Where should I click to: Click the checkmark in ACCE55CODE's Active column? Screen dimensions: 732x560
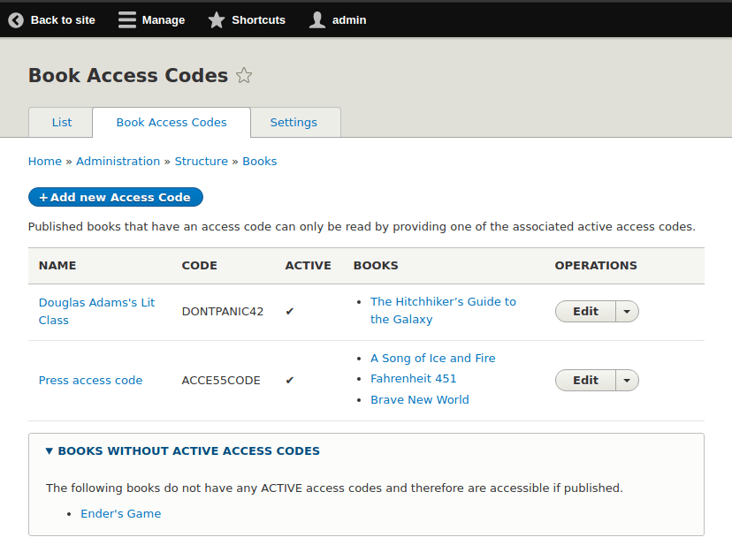point(290,380)
